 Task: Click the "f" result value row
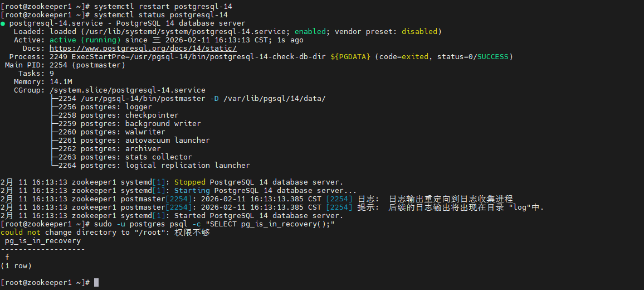[x=7, y=258]
